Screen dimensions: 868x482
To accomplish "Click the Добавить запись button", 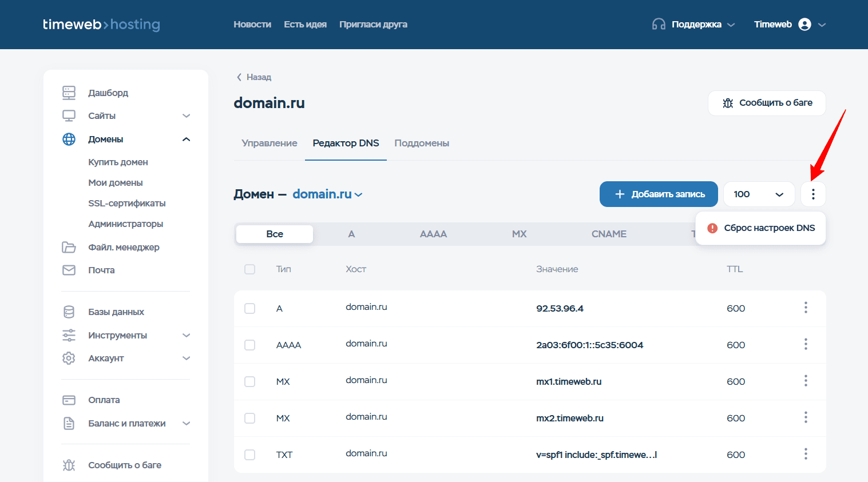I will click(659, 194).
